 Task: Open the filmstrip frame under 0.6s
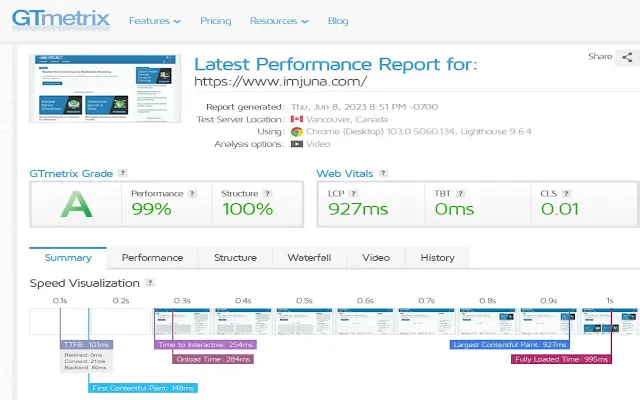pyautogui.click(x=365, y=322)
